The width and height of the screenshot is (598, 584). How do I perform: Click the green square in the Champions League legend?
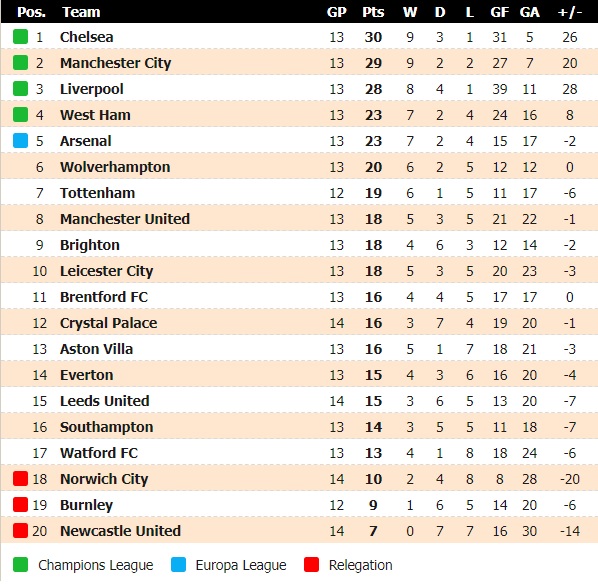[x=20, y=565]
